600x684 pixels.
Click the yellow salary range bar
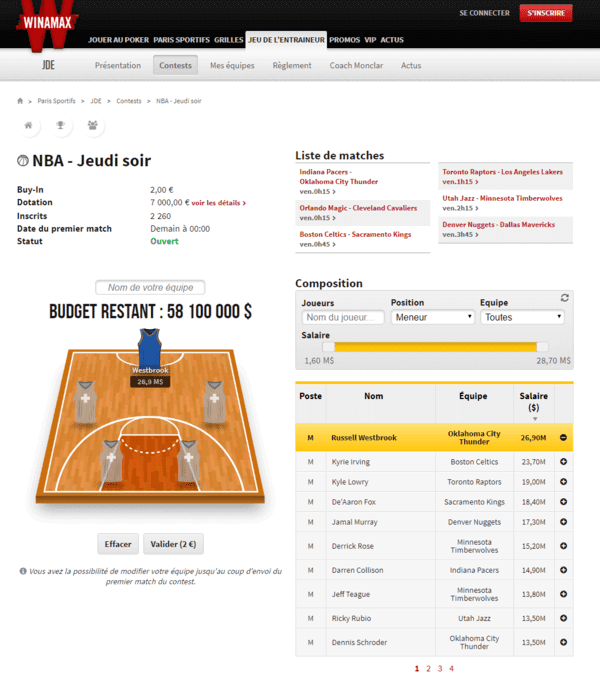click(x=435, y=347)
